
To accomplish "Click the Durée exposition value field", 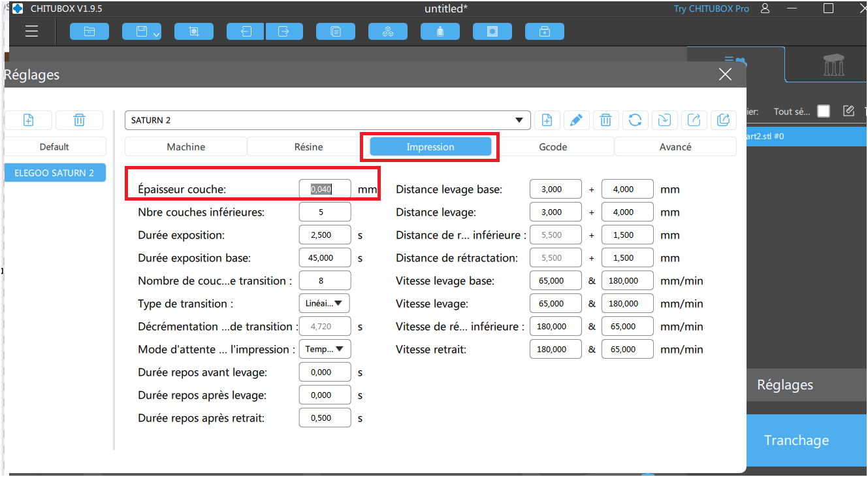I will (x=325, y=235).
